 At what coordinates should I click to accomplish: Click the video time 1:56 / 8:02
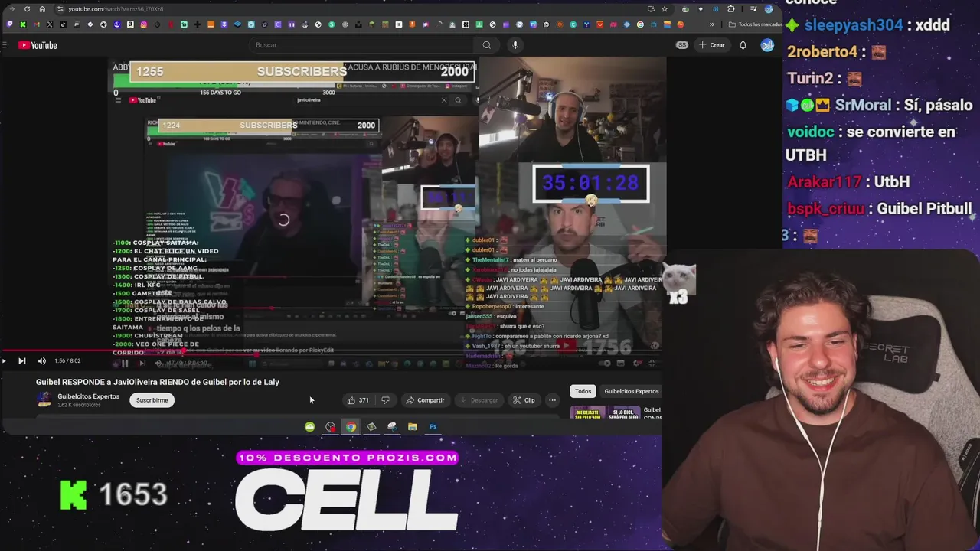click(x=67, y=361)
